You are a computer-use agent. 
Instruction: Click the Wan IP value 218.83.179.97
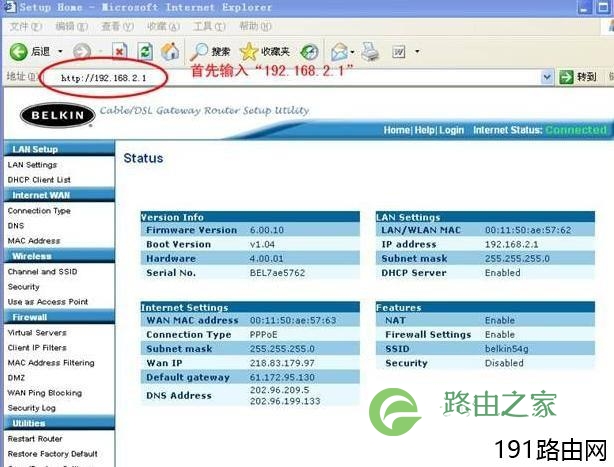point(282,363)
